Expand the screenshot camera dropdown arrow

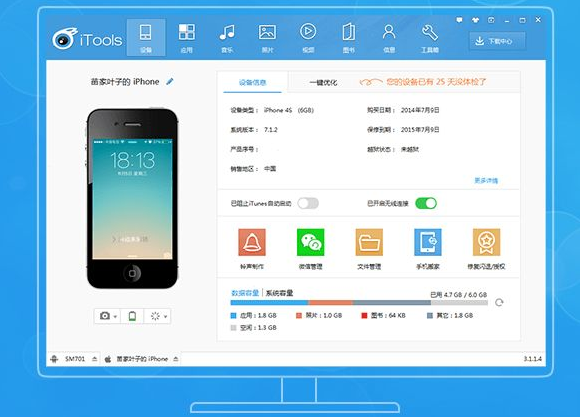115,317
